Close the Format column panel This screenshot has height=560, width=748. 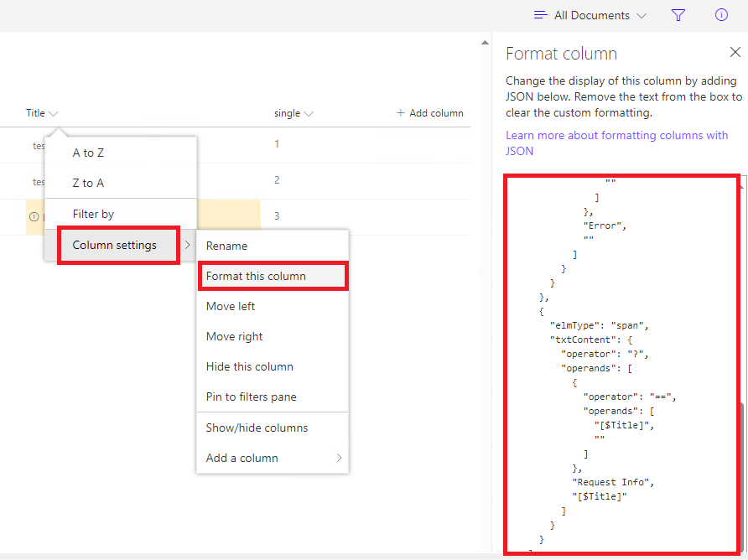click(x=735, y=52)
